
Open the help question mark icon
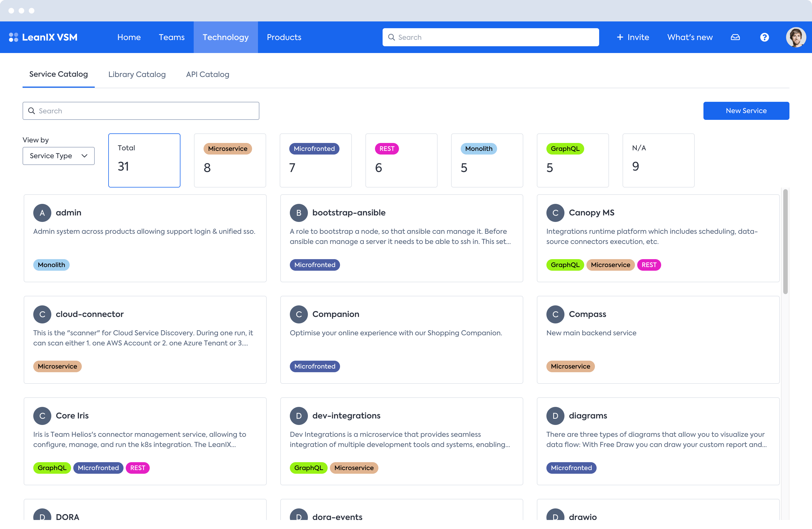point(765,37)
